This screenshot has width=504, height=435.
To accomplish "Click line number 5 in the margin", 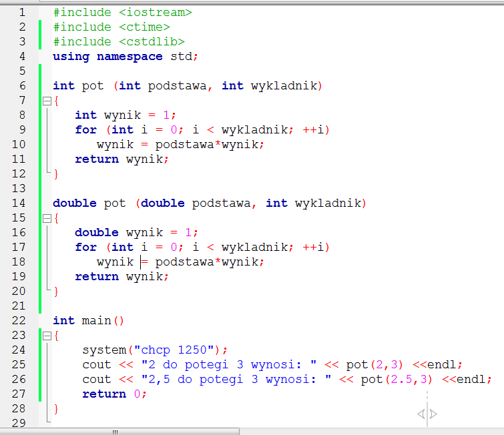I will tap(22, 71).
